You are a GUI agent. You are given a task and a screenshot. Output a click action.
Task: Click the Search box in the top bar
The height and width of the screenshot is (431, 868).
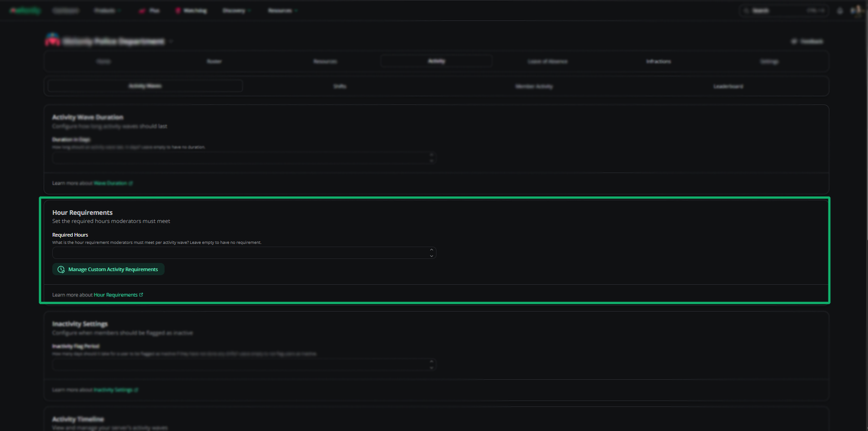(783, 10)
